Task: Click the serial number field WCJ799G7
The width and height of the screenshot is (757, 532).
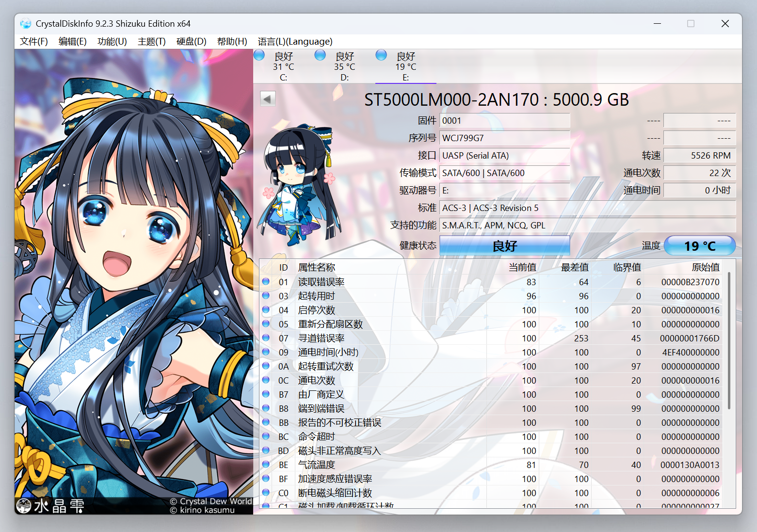Action: pos(505,138)
